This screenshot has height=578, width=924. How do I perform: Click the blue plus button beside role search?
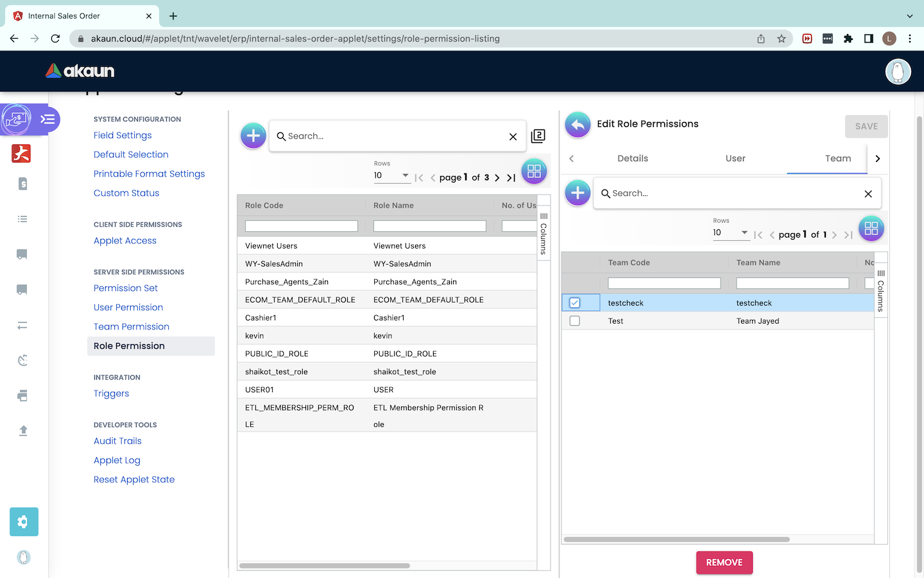pyautogui.click(x=253, y=136)
